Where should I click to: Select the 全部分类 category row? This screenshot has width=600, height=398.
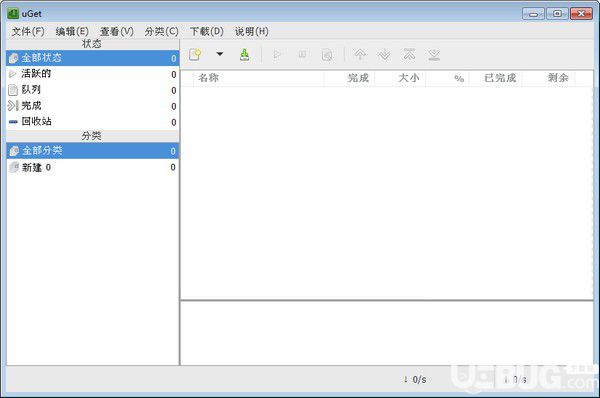point(92,151)
